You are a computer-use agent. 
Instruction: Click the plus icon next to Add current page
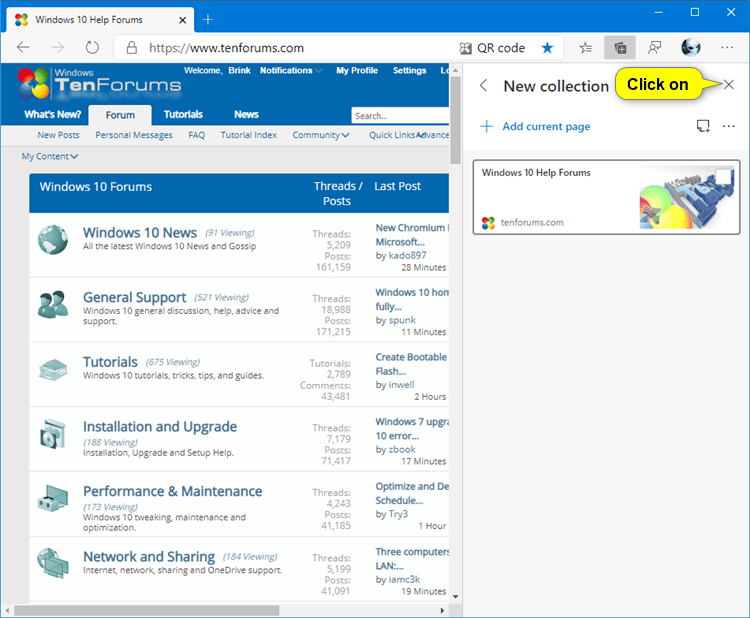tap(486, 126)
